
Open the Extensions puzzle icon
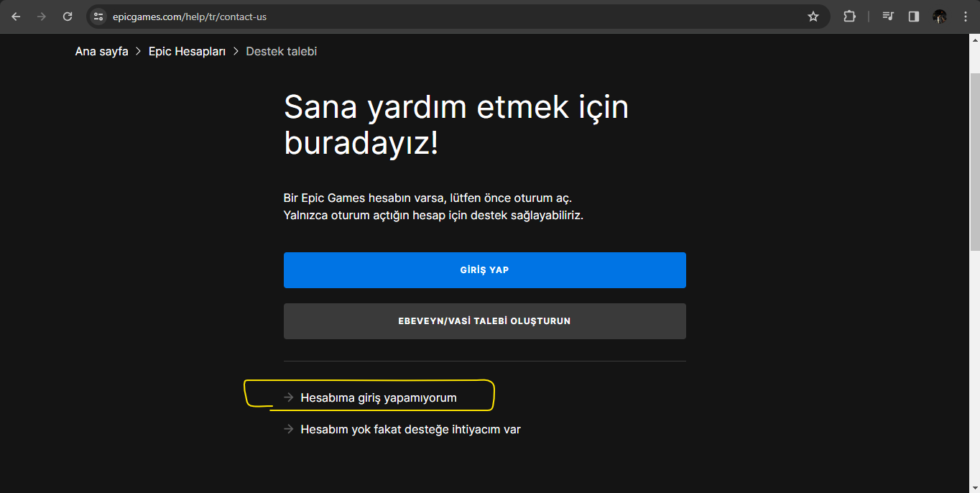click(x=849, y=17)
